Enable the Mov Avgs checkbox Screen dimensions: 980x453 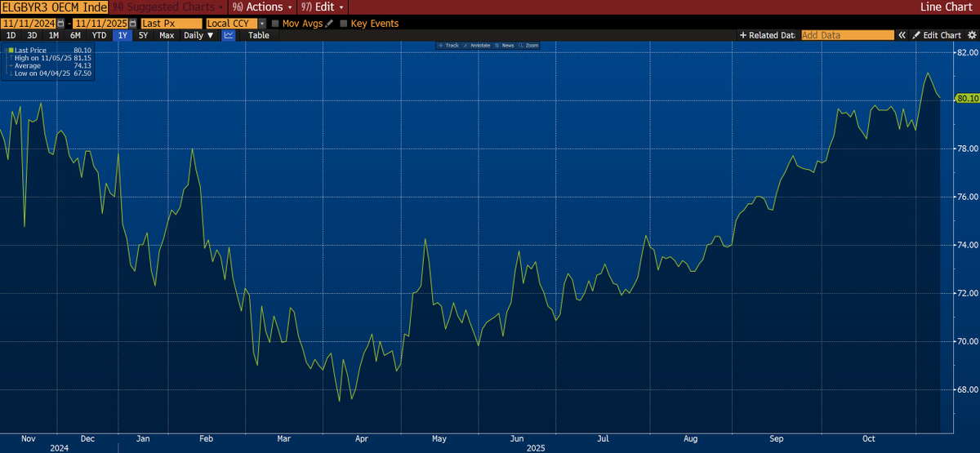pyautogui.click(x=274, y=24)
